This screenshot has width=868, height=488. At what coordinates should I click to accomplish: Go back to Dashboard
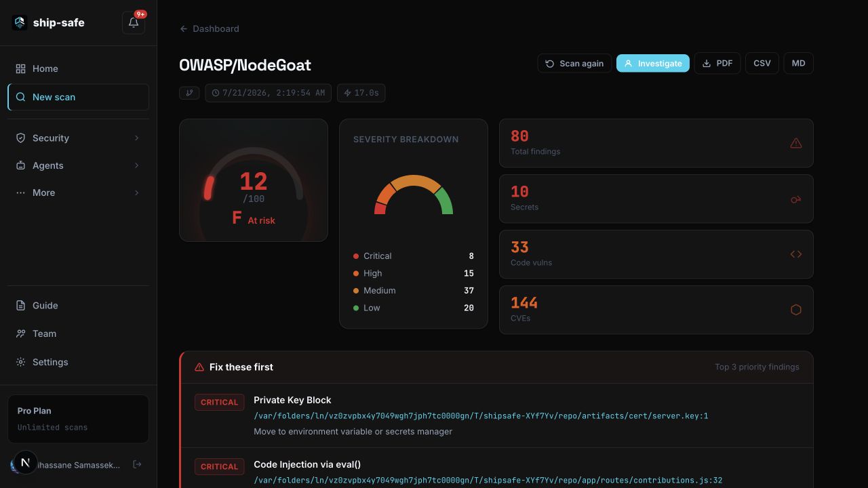click(x=209, y=28)
